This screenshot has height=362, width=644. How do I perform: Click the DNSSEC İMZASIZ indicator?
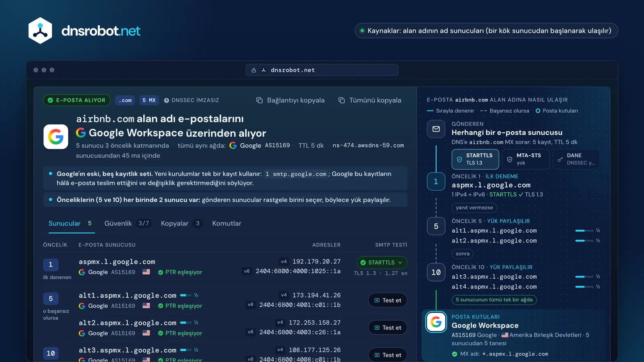click(x=192, y=100)
